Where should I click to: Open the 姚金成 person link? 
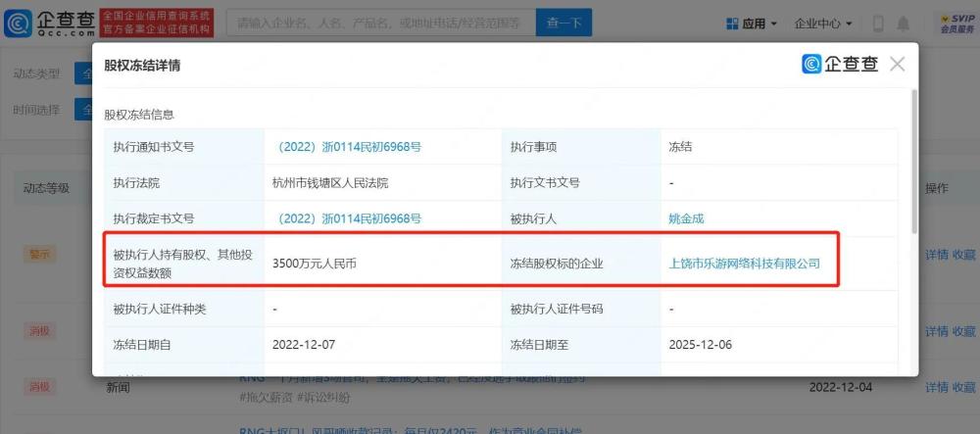point(686,218)
